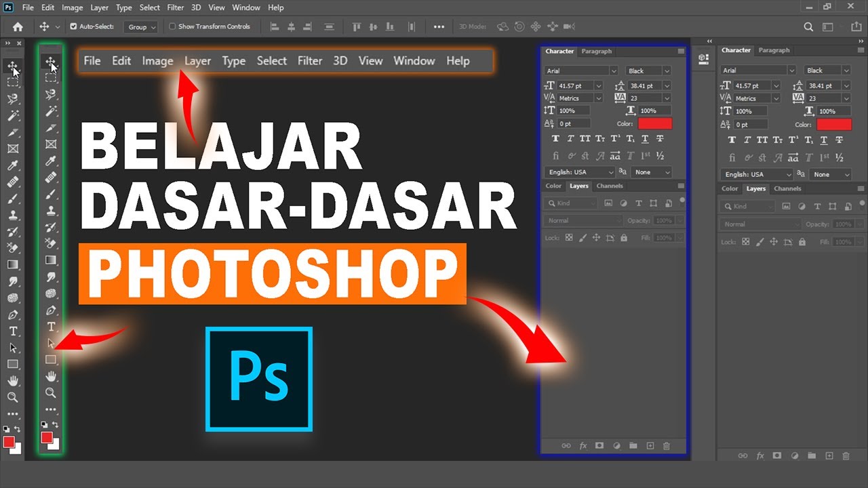
Task: Open the Filter menu in the top menu bar
Action: click(176, 7)
